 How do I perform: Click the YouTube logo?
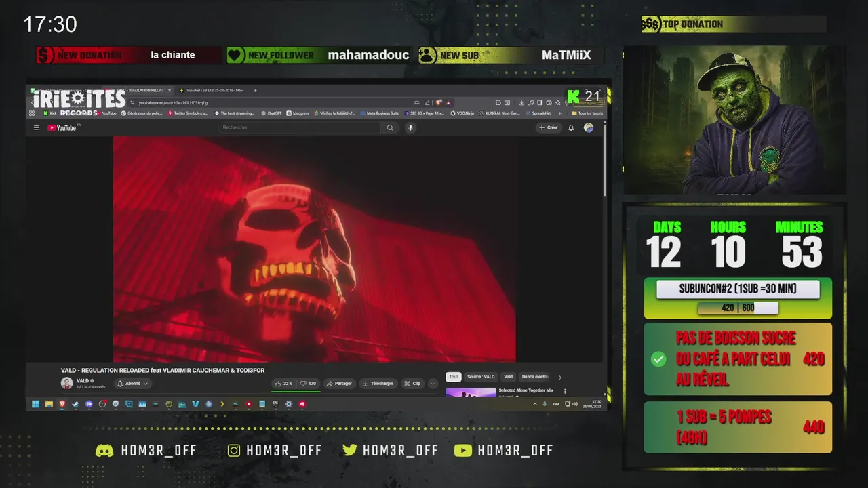pos(64,127)
